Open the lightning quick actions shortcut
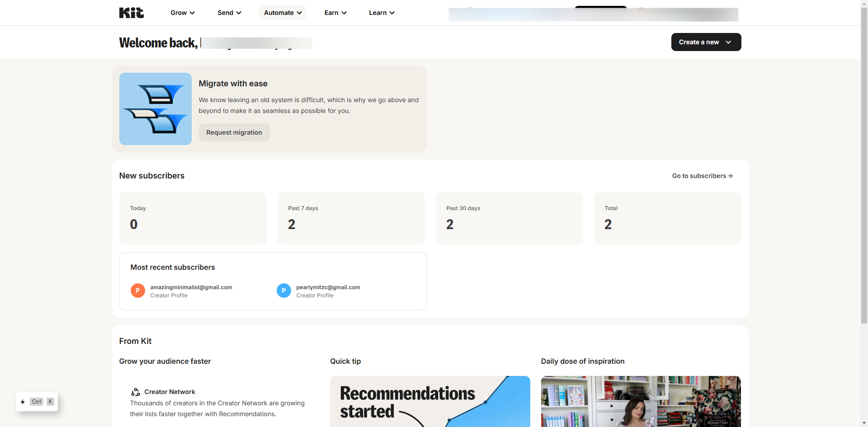 (x=37, y=402)
